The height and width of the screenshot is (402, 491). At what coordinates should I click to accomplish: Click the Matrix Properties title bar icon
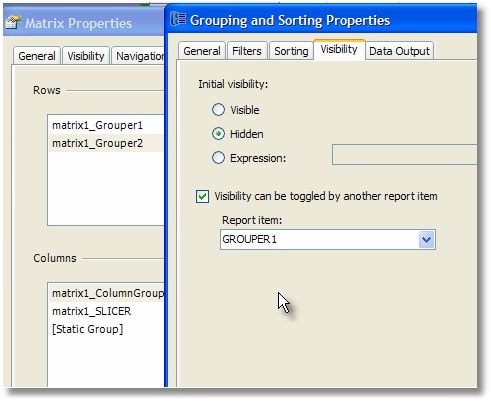pyautogui.click(x=14, y=22)
